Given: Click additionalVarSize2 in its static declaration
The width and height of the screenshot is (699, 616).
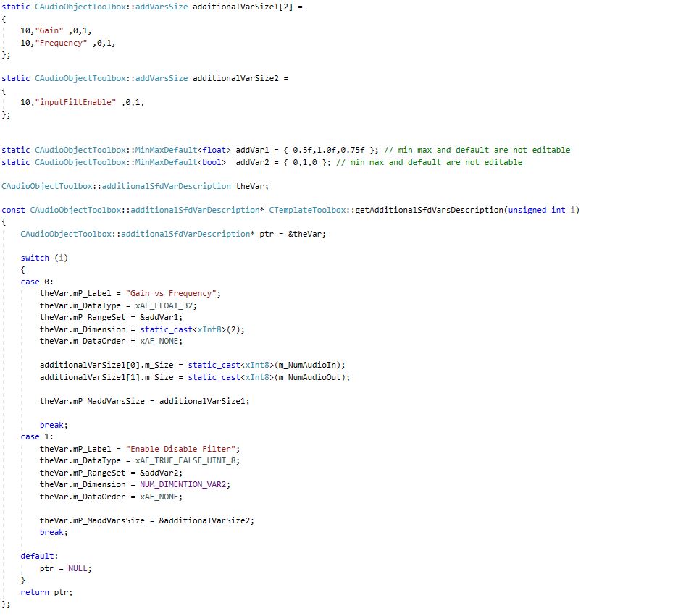Looking at the screenshot, I should pyautogui.click(x=236, y=78).
